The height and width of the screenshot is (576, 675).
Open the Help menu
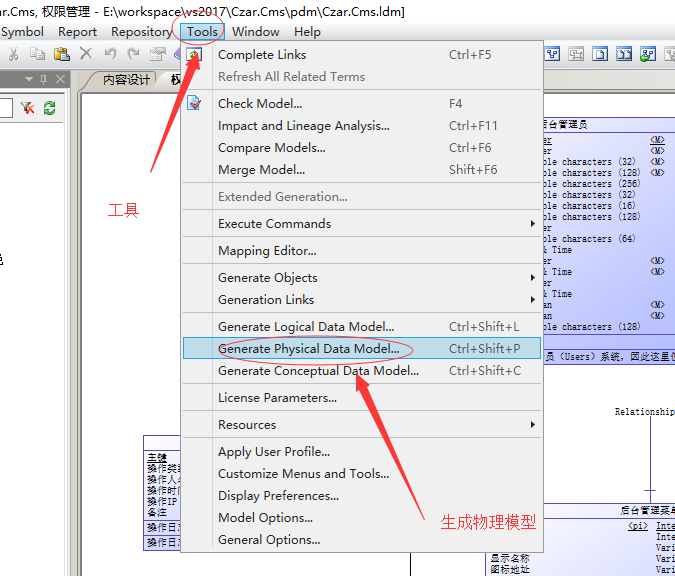[307, 32]
